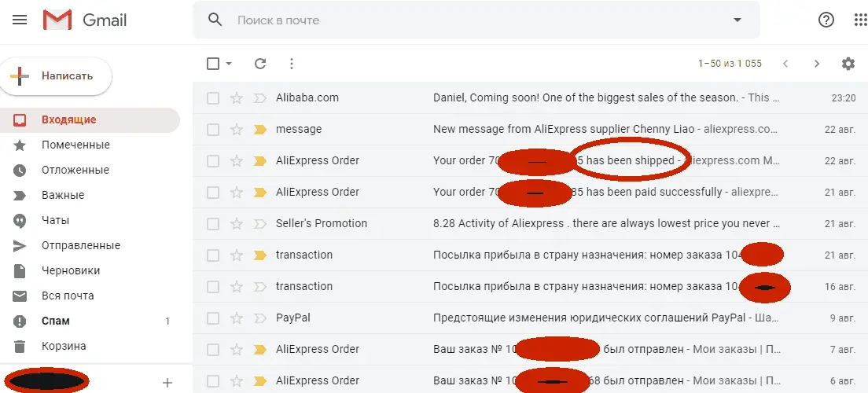Image resolution: width=868 pixels, height=393 pixels.
Task: Select the PayPal email checkbox
Action: 213,318
